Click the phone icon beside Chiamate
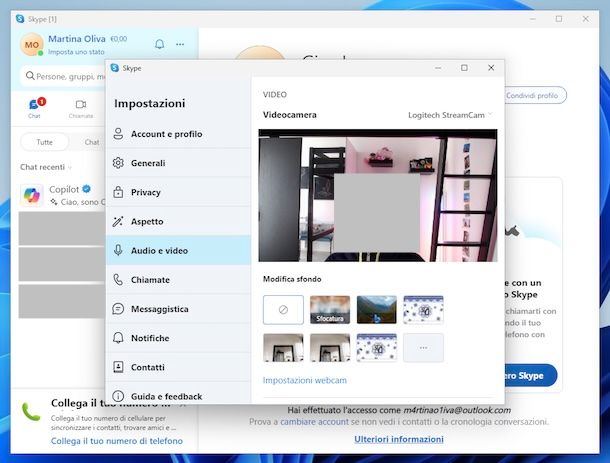610x463 pixels. click(118, 279)
